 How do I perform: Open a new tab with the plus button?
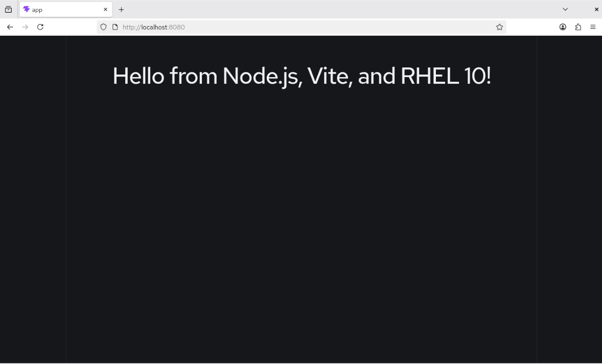(121, 10)
